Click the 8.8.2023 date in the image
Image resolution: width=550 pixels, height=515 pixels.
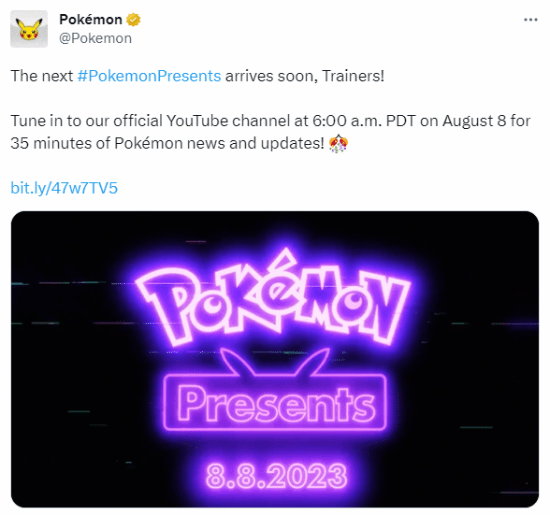(276, 476)
